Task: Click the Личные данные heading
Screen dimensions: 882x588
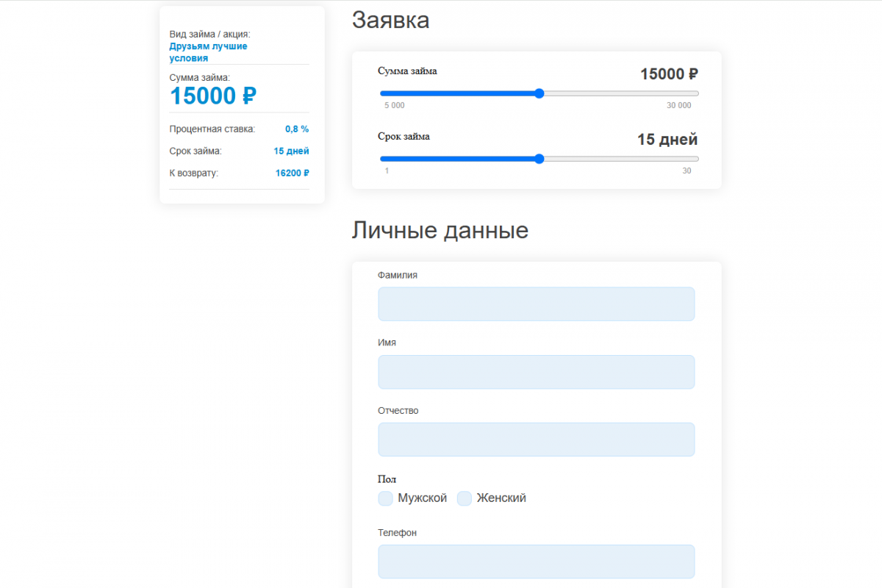Action: [440, 231]
